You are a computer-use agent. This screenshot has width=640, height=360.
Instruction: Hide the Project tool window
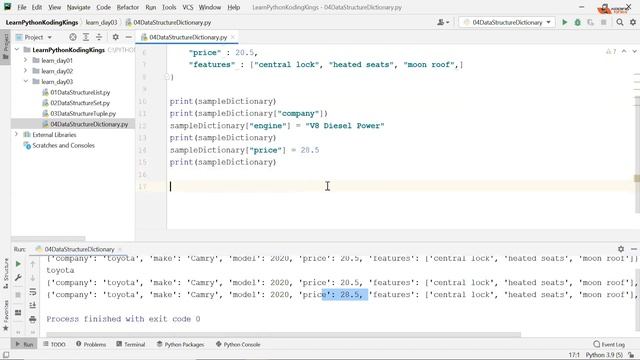coord(128,37)
